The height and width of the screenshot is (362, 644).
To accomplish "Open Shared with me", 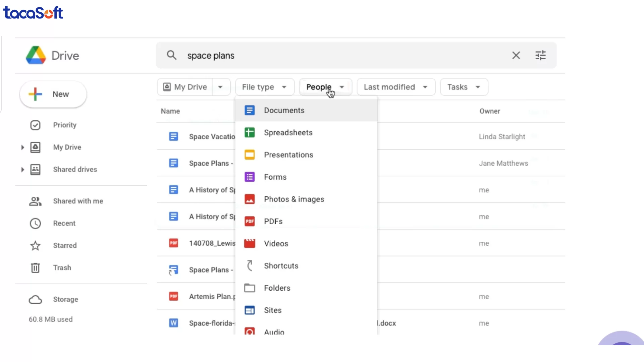I will pos(78,201).
